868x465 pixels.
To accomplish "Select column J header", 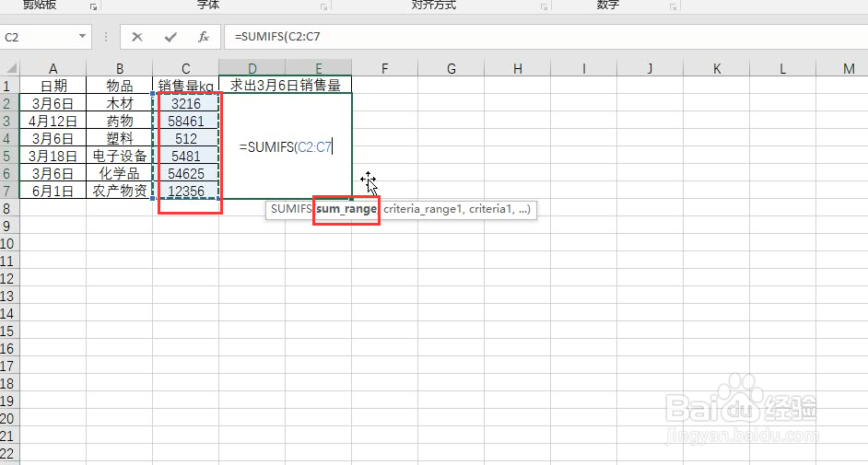I will tap(650, 68).
